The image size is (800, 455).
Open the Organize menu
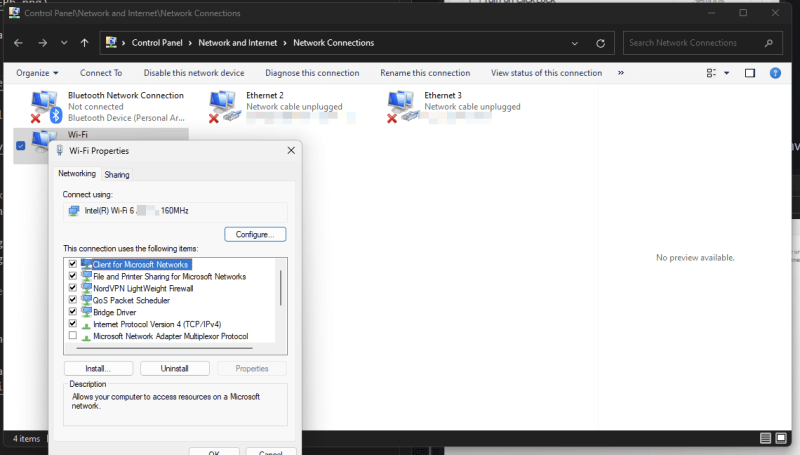click(37, 73)
